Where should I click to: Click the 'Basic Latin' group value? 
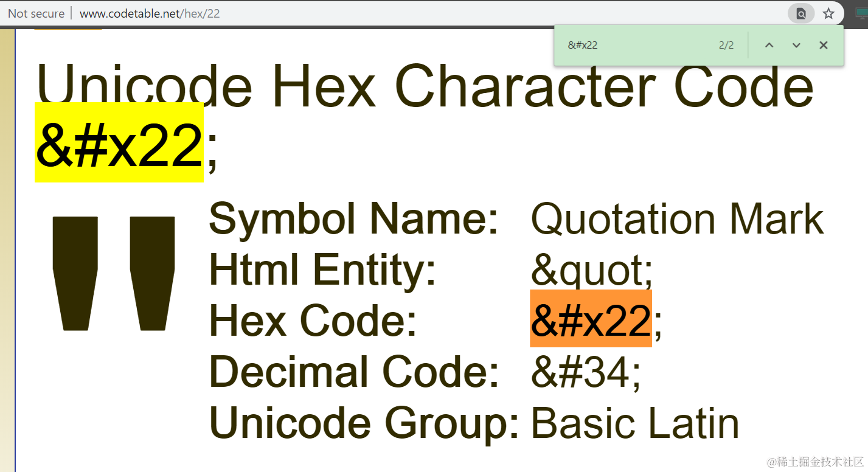coord(636,423)
